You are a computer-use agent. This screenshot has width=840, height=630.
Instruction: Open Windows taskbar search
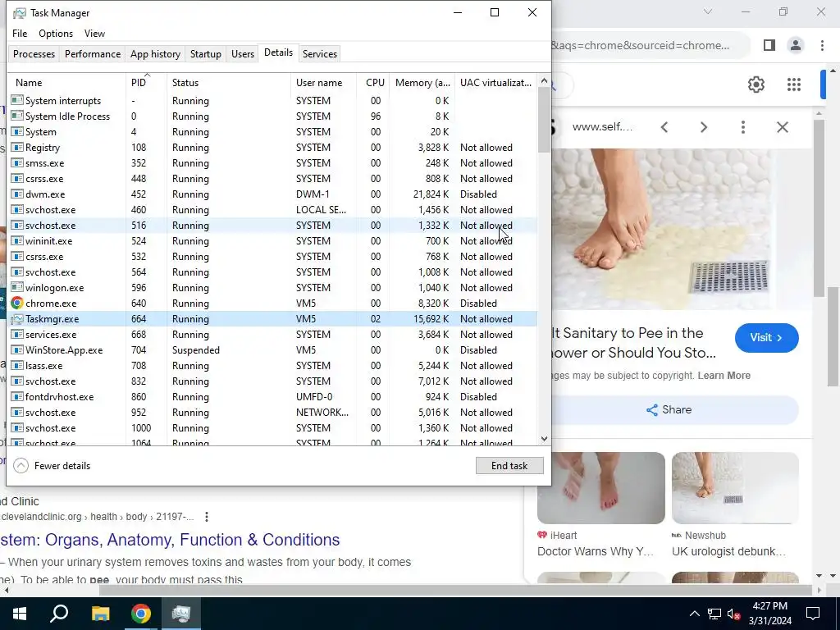59,614
